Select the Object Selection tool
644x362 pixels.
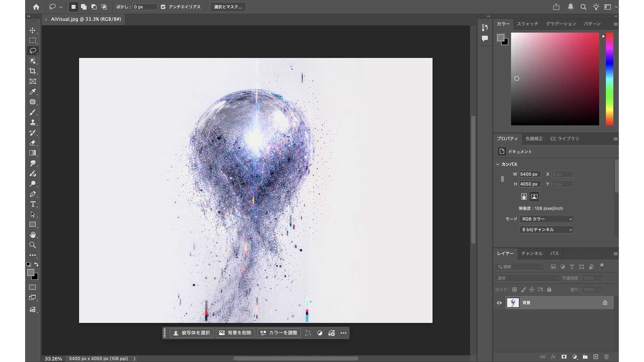(x=33, y=61)
